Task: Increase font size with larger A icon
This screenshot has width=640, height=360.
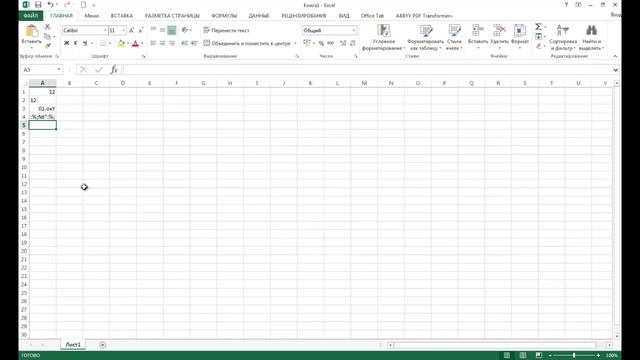Action: coord(131,30)
